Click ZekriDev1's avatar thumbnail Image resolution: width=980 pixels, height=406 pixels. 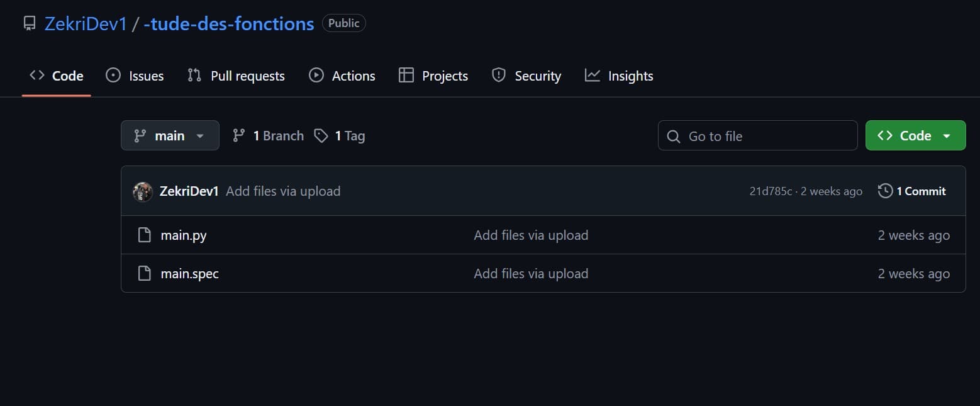(143, 191)
